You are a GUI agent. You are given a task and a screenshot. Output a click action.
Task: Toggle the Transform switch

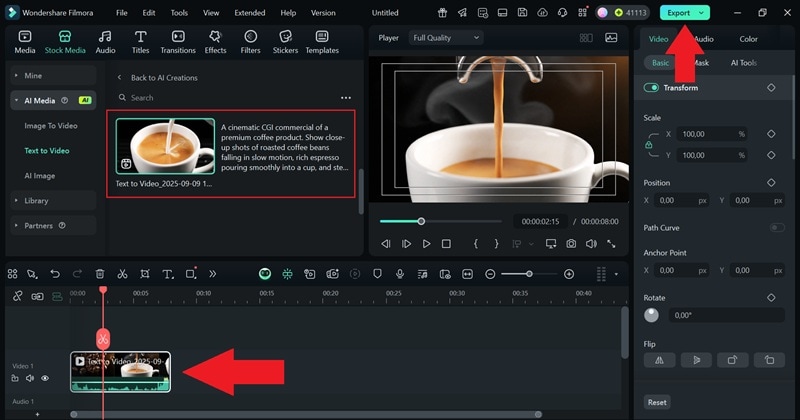coord(651,88)
